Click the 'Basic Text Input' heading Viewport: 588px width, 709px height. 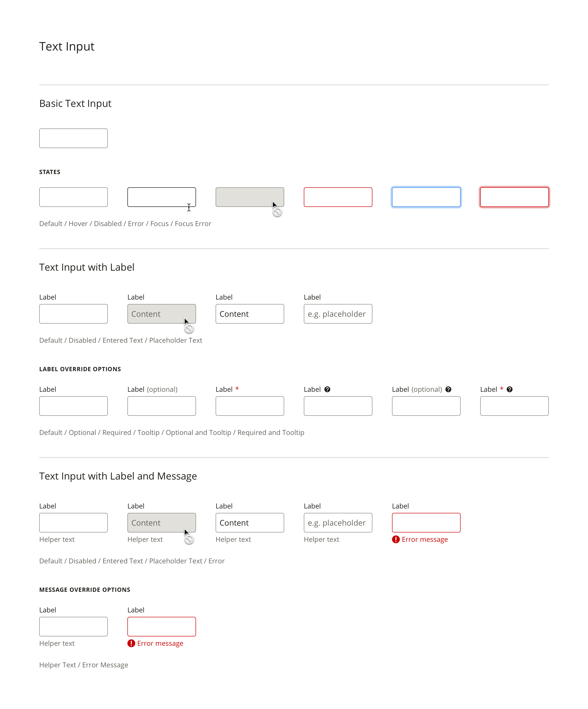75,104
